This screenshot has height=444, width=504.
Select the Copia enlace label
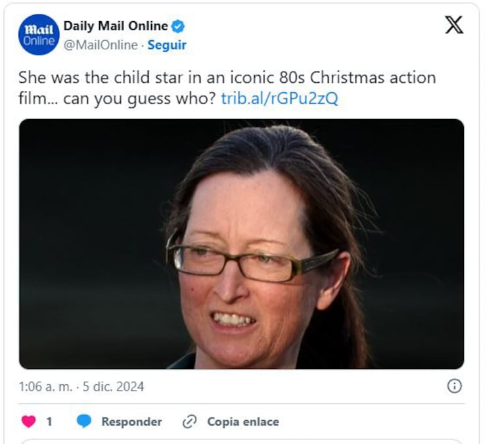(x=242, y=422)
